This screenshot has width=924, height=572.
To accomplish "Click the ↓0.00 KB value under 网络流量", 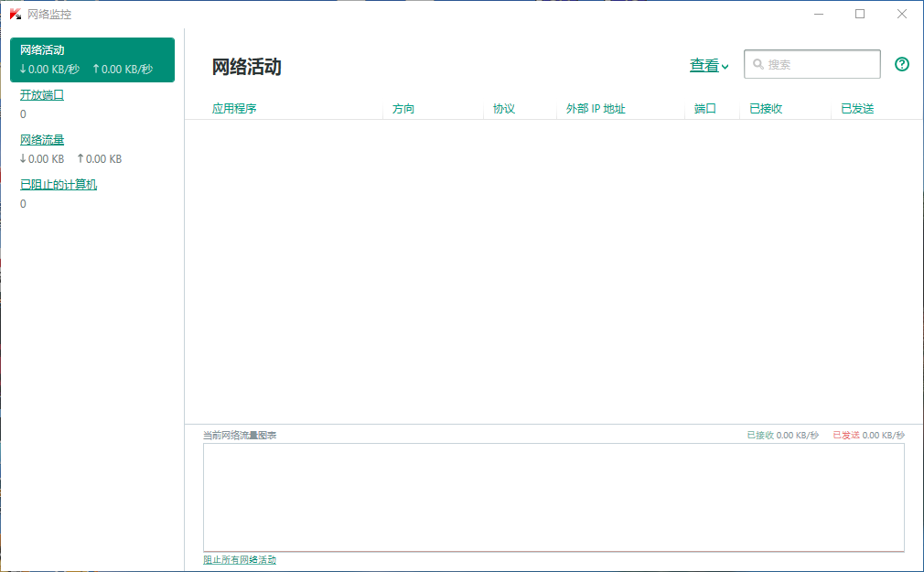I will (x=42, y=158).
